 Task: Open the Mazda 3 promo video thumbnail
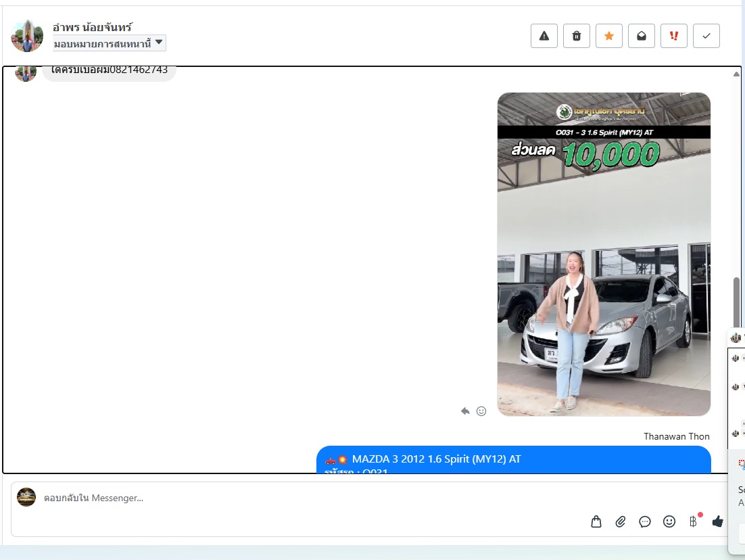(x=604, y=254)
